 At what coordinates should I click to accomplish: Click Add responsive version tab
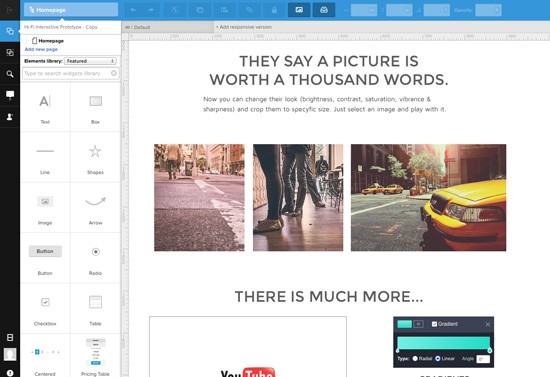[x=244, y=27]
